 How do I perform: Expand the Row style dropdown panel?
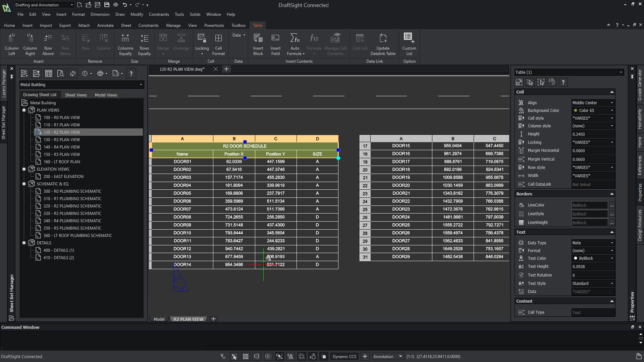pos(612,167)
